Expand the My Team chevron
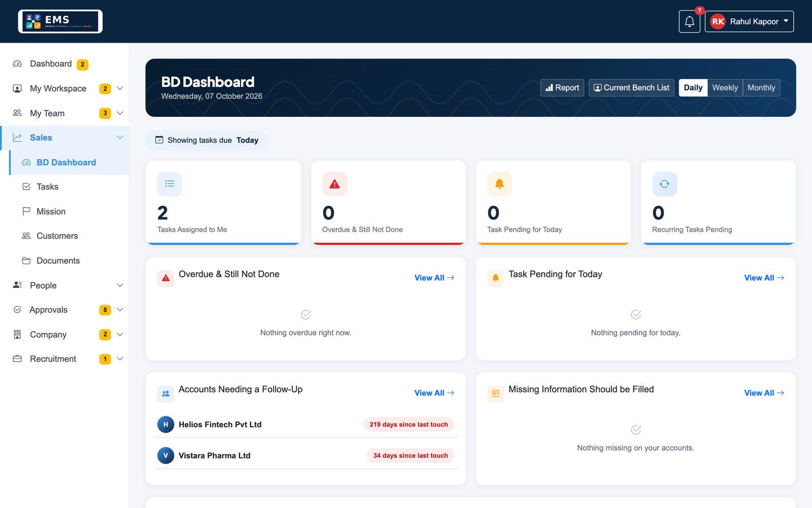The image size is (812, 508). [120, 113]
